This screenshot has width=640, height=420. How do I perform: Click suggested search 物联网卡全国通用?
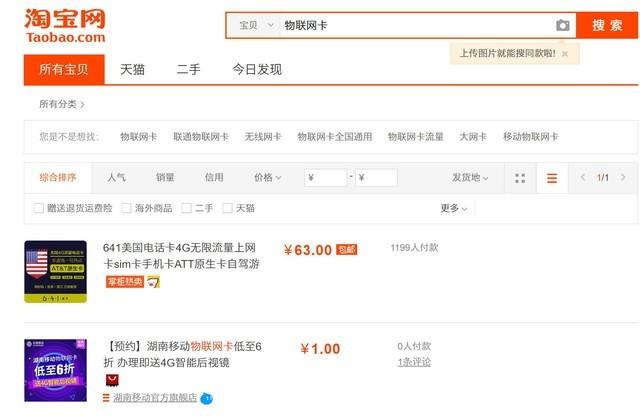click(335, 137)
